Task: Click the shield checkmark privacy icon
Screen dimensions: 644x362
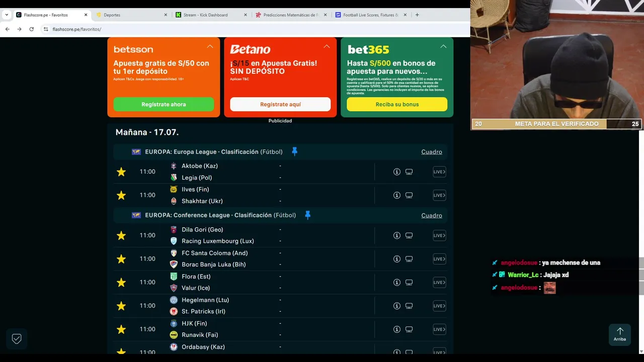Action: pos(17,339)
